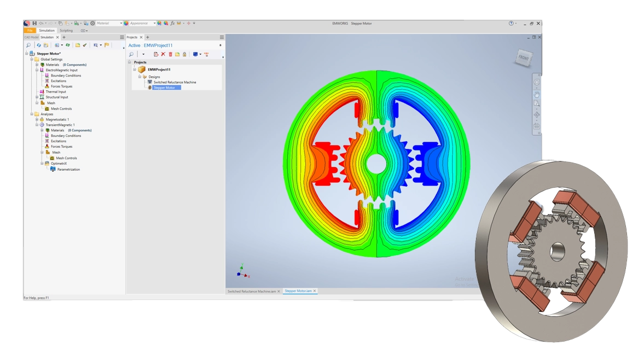Collapse the Designs folder in Projects tree

pyautogui.click(x=140, y=77)
